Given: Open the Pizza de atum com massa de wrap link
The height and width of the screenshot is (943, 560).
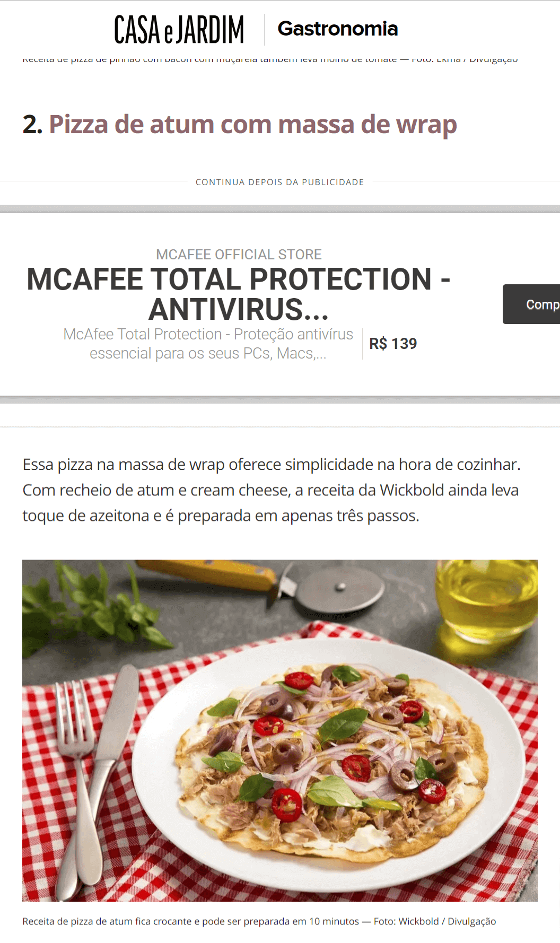Looking at the screenshot, I should click(x=253, y=125).
